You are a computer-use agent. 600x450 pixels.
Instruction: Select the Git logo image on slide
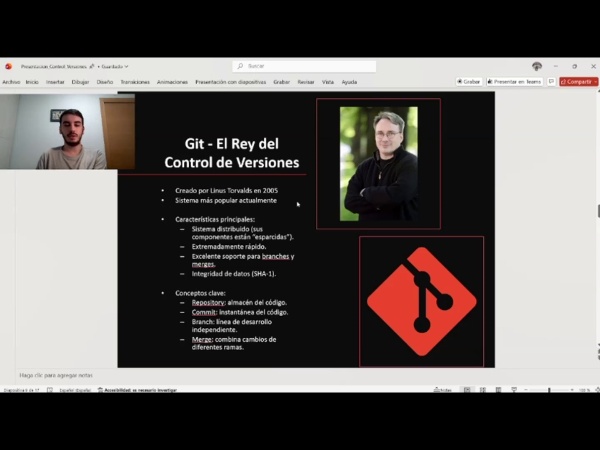pyautogui.click(x=421, y=301)
